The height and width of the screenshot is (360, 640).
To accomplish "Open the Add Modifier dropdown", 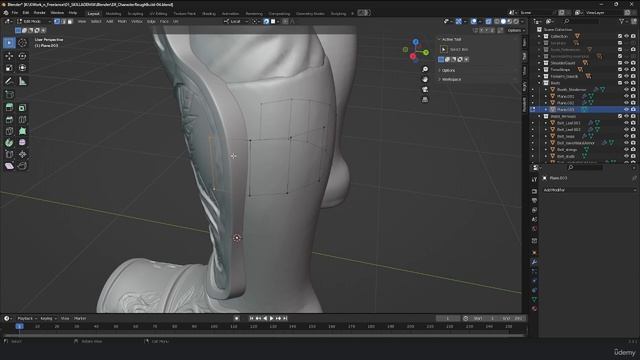I will click(589, 190).
